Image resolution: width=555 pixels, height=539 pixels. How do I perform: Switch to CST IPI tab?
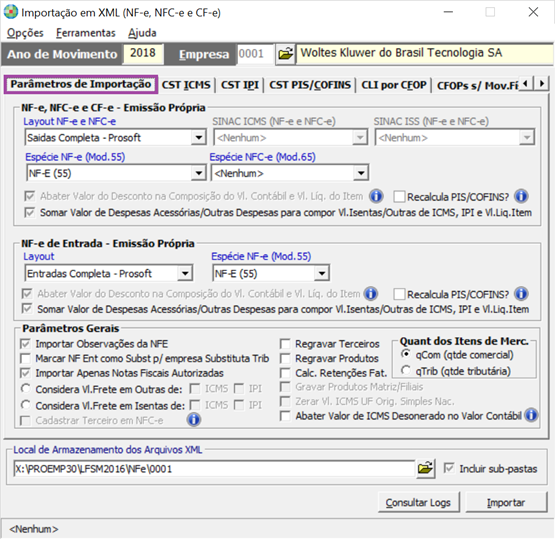(240, 85)
